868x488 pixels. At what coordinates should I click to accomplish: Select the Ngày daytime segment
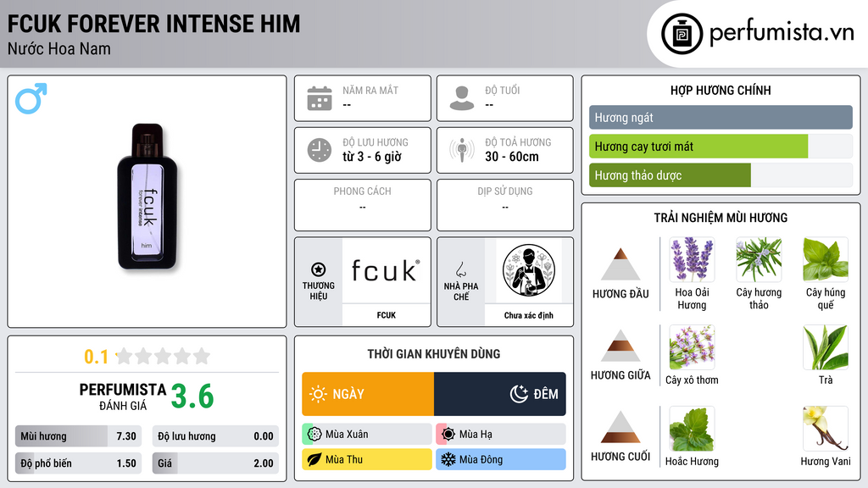tap(368, 394)
